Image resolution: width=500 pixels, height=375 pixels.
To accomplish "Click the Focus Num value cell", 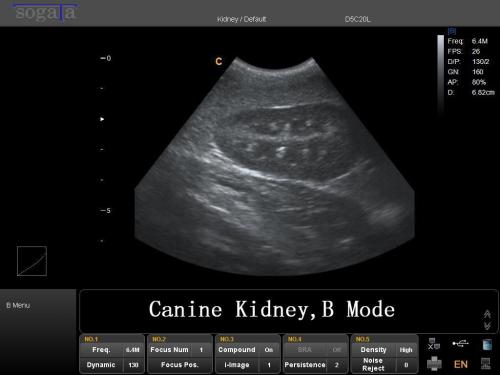I will [201, 350].
